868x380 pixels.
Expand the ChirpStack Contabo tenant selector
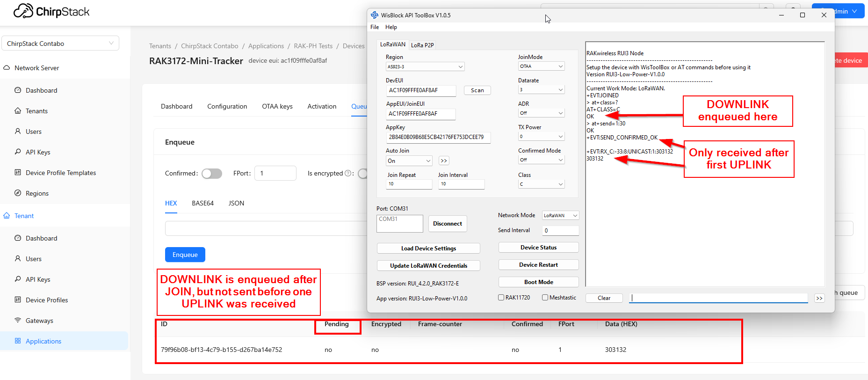tap(60, 44)
